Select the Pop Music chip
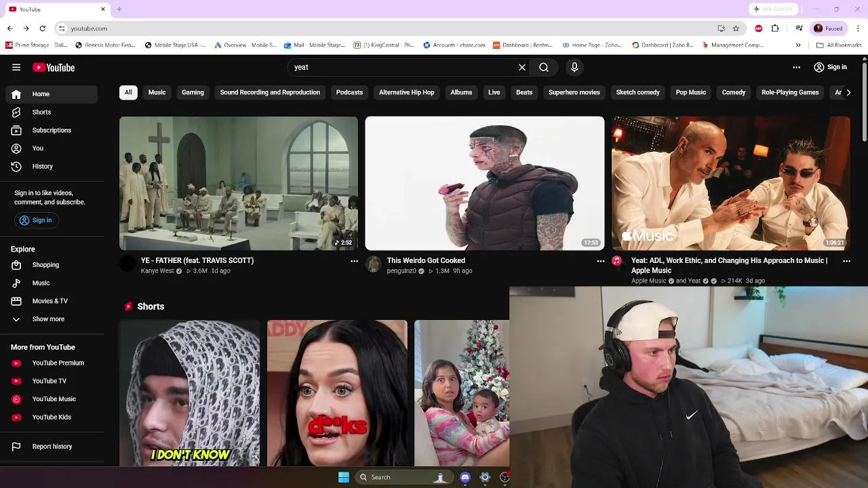This screenshot has height=488, width=868. (690, 92)
